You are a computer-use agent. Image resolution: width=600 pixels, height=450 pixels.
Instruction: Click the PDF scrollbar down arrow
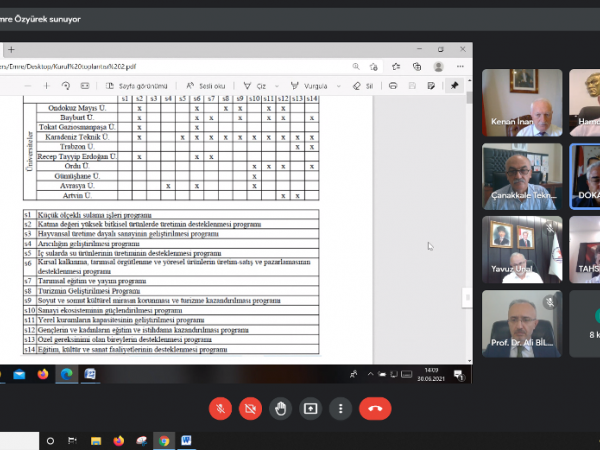click(x=469, y=360)
